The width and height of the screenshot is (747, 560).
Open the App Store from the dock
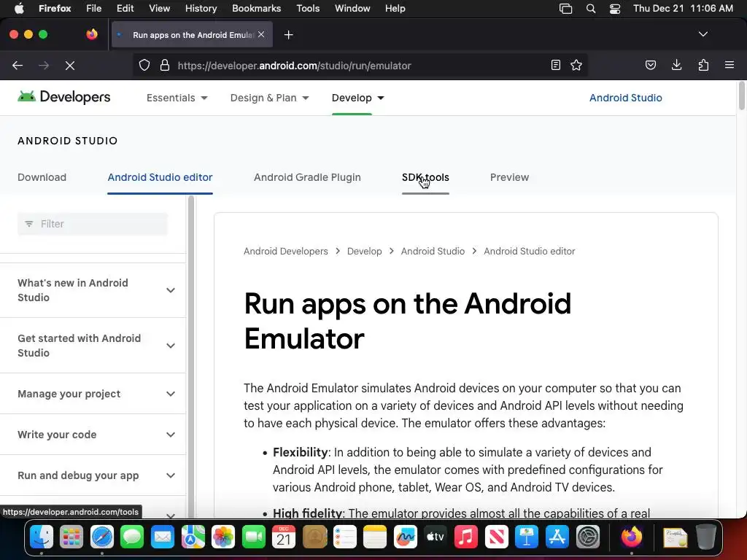[557, 537]
